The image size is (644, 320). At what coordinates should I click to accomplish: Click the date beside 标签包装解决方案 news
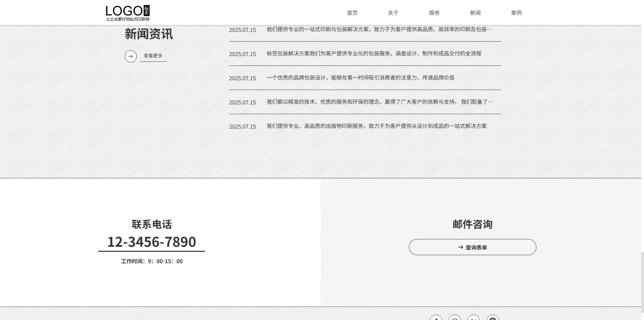point(242,54)
